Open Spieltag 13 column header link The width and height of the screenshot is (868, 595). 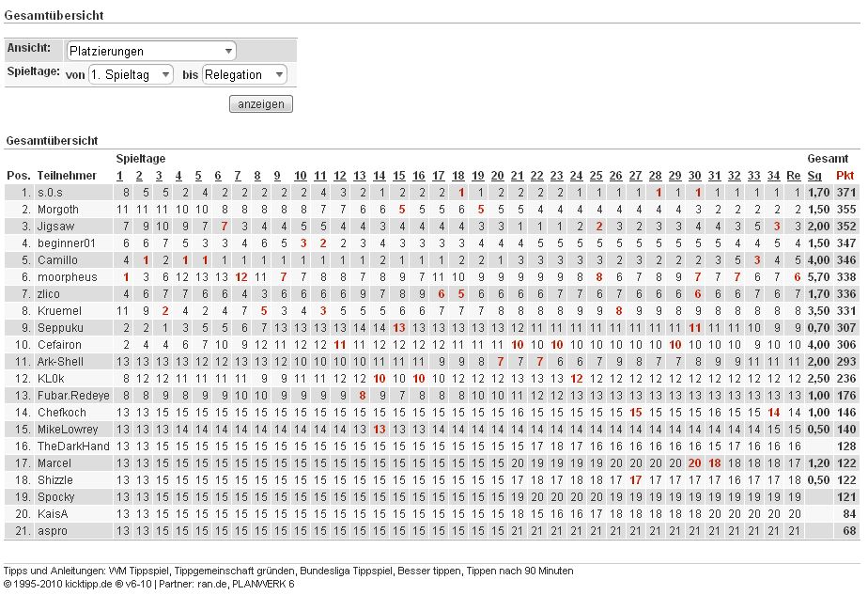tap(359, 176)
